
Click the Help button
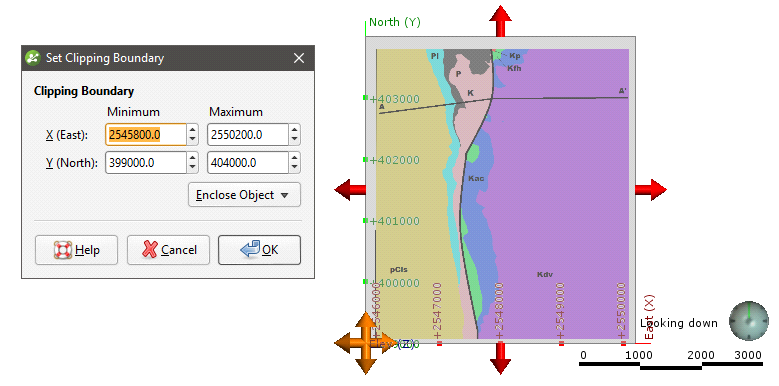(77, 250)
